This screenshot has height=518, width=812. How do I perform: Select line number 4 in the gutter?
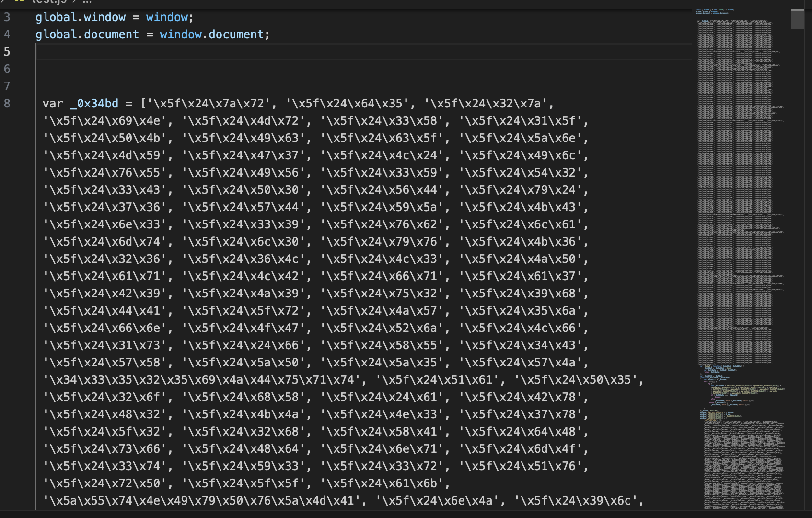coord(7,35)
